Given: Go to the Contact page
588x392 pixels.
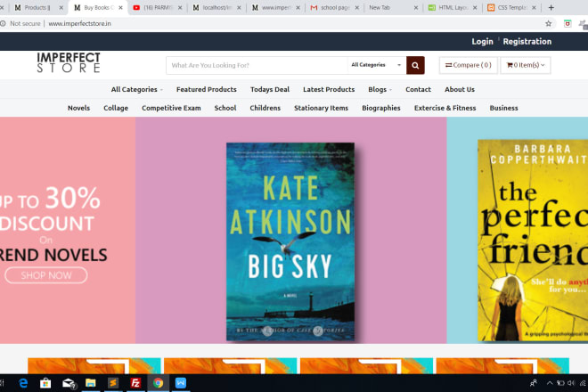Looking at the screenshot, I should tap(418, 89).
